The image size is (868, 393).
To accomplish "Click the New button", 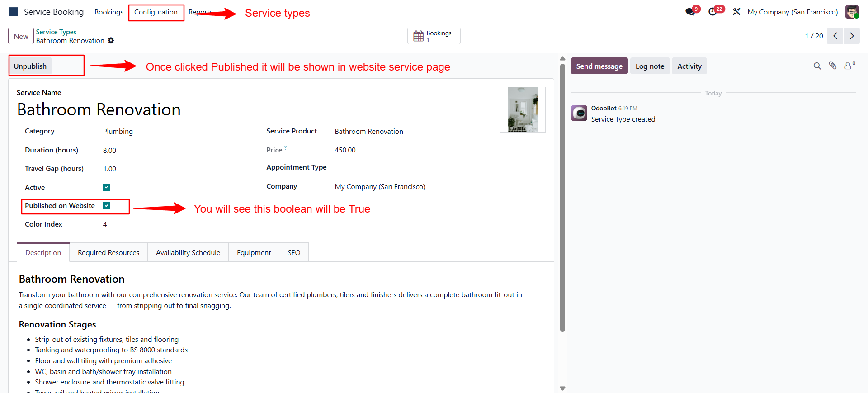I will 21,36.
